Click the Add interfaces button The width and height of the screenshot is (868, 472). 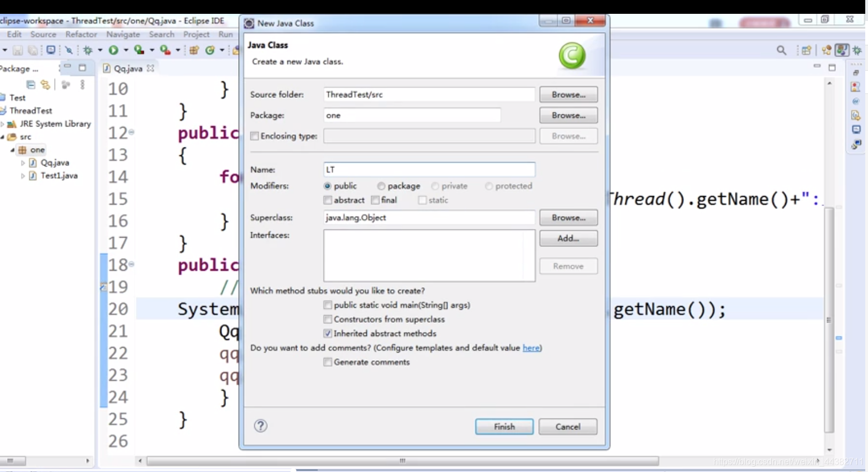click(x=569, y=238)
